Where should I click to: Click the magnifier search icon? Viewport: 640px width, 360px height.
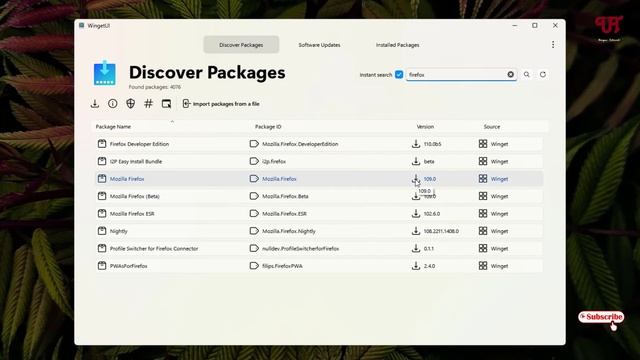click(527, 75)
